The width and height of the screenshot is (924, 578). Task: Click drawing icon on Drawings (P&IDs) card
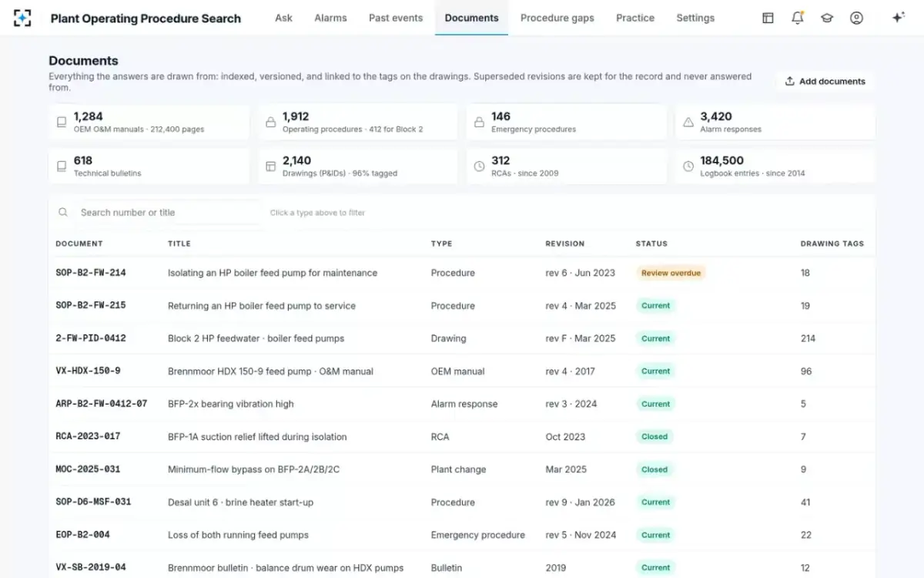point(270,166)
